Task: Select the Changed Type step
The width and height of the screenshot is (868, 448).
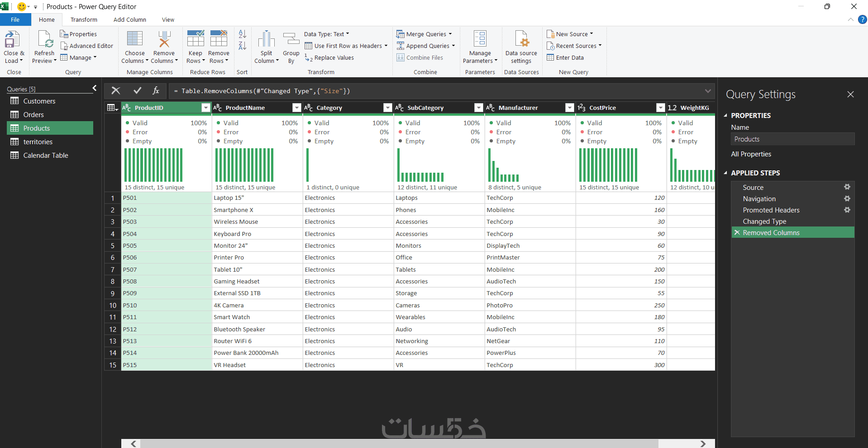Action: (x=793, y=221)
